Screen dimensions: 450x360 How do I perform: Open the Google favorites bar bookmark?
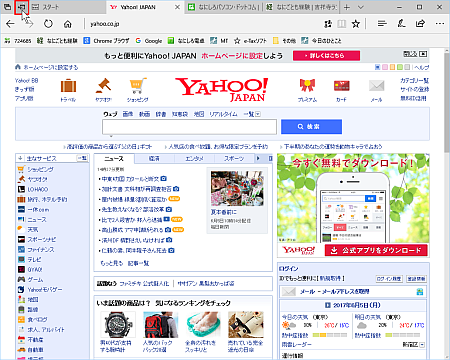coord(149,41)
